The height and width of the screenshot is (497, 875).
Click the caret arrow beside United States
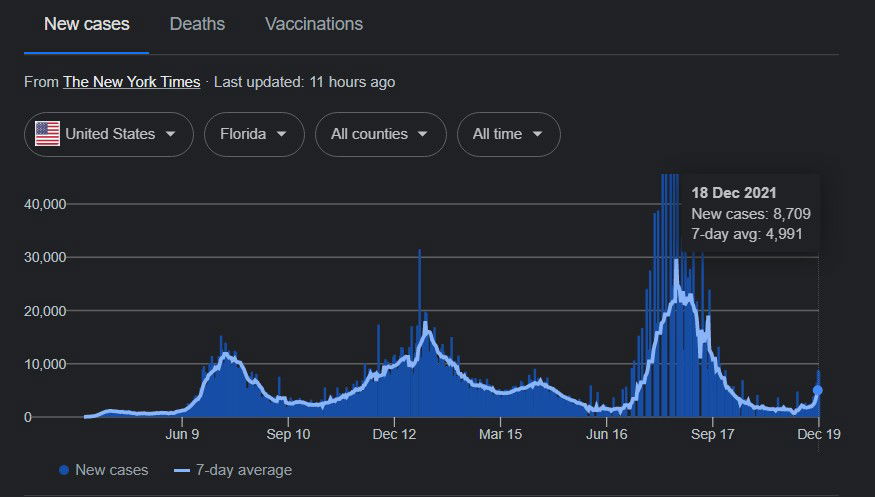171,134
